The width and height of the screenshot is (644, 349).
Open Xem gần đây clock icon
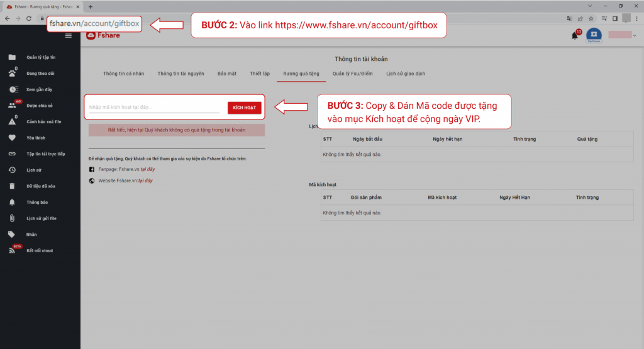13,89
